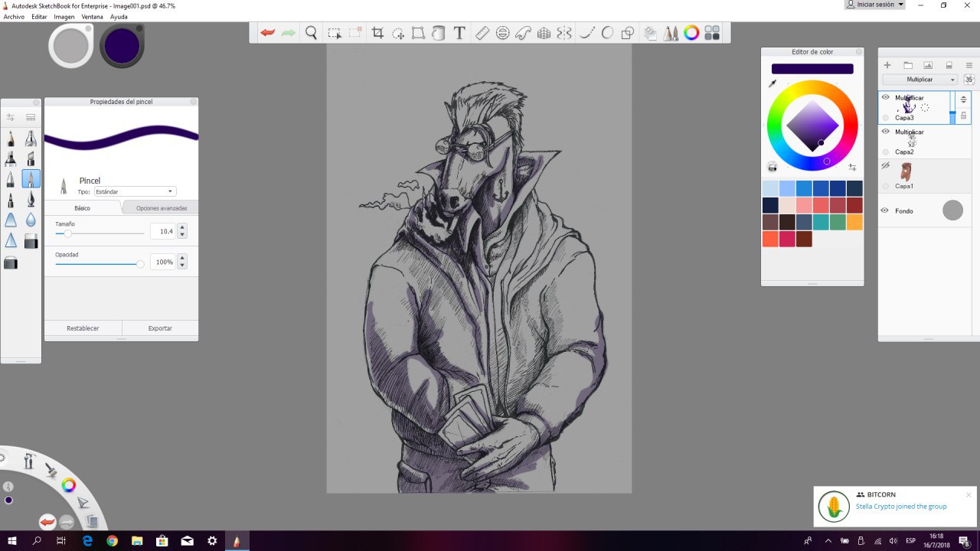This screenshot has width=980, height=551.
Task: Pick the Flood Fill bucket tool
Action: (x=438, y=33)
